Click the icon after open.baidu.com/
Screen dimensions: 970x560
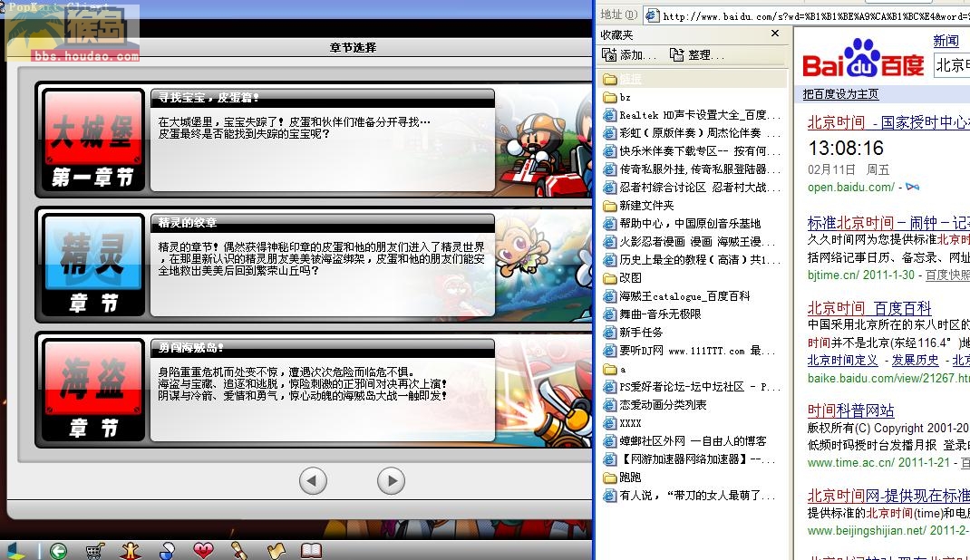pos(913,187)
